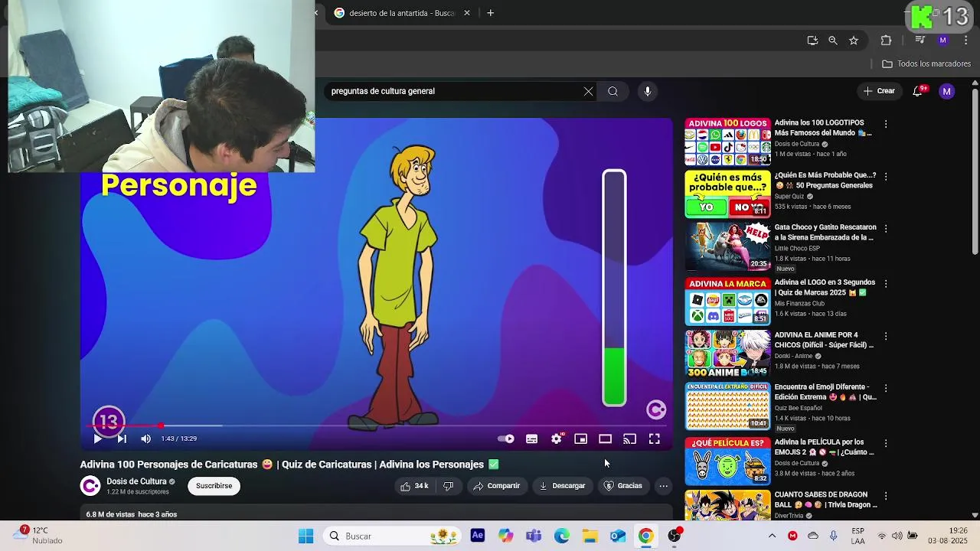Open 'Adivina la PELÍCULA por los EMOJIS 2' video
The image size is (980, 551).
pyautogui.click(x=727, y=461)
